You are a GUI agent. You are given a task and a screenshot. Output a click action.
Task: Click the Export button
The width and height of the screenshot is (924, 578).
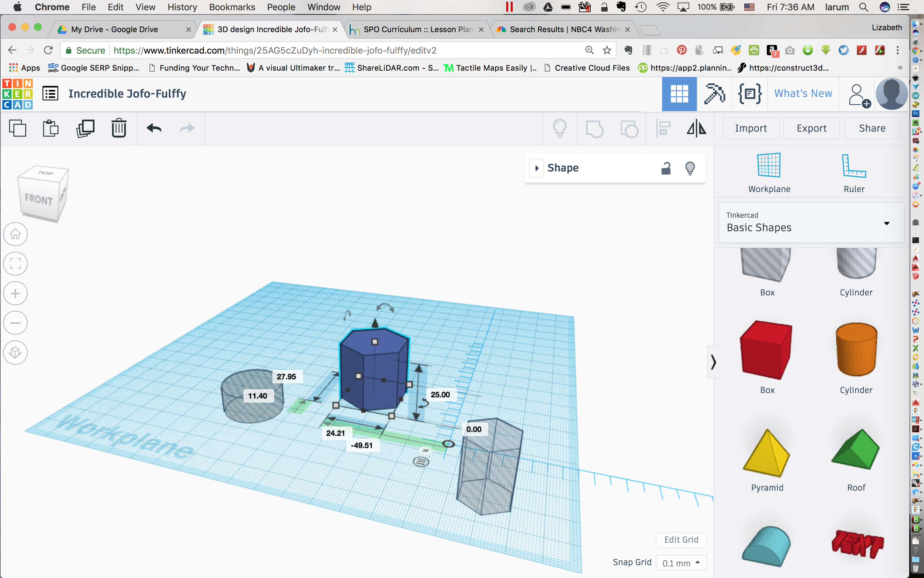(812, 128)
